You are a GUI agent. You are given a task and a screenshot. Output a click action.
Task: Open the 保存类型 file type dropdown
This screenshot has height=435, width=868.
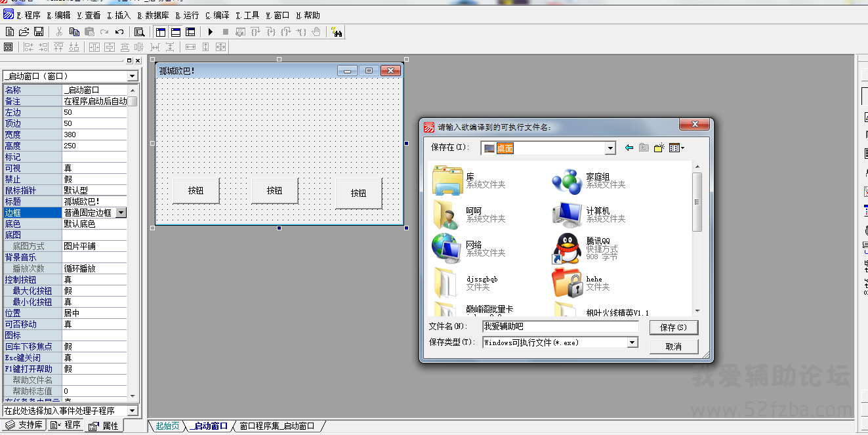pos(632,342)
